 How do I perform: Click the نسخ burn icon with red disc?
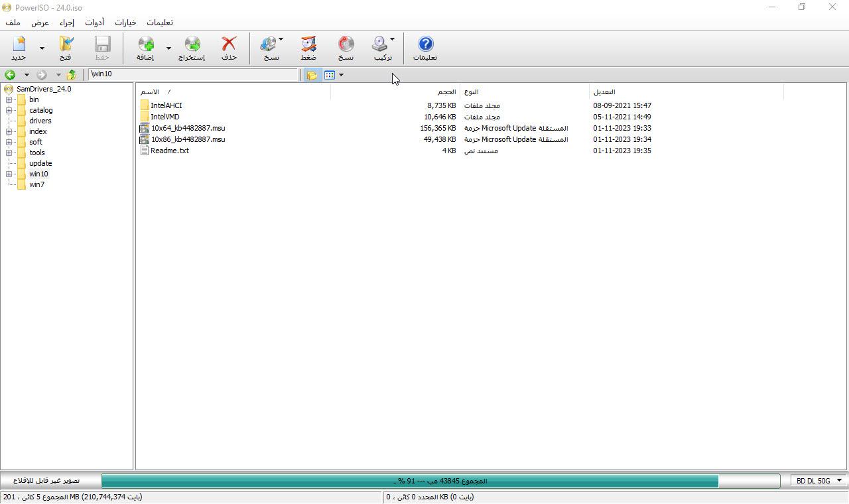346,44
